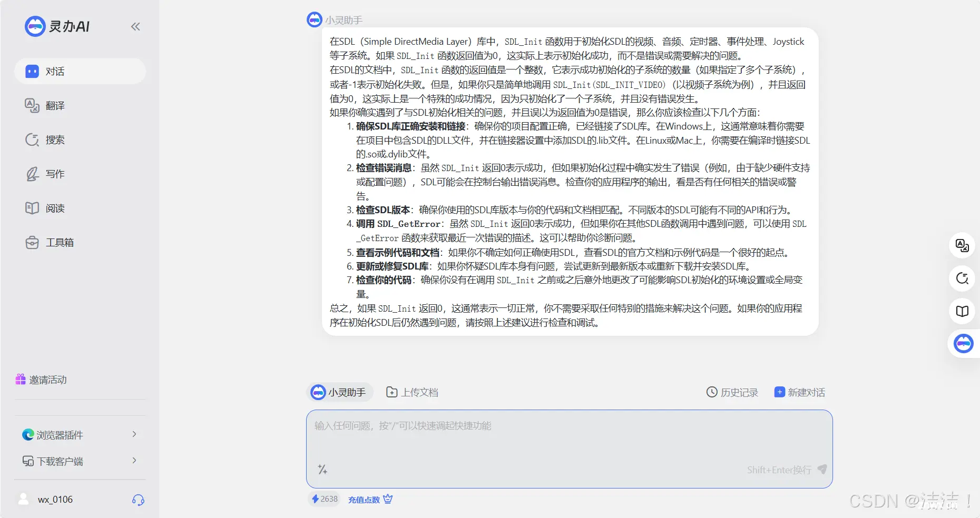Screen dimensions: 980x518
Task: Click the wx_0106 user avatar
Action: [24, 499]
